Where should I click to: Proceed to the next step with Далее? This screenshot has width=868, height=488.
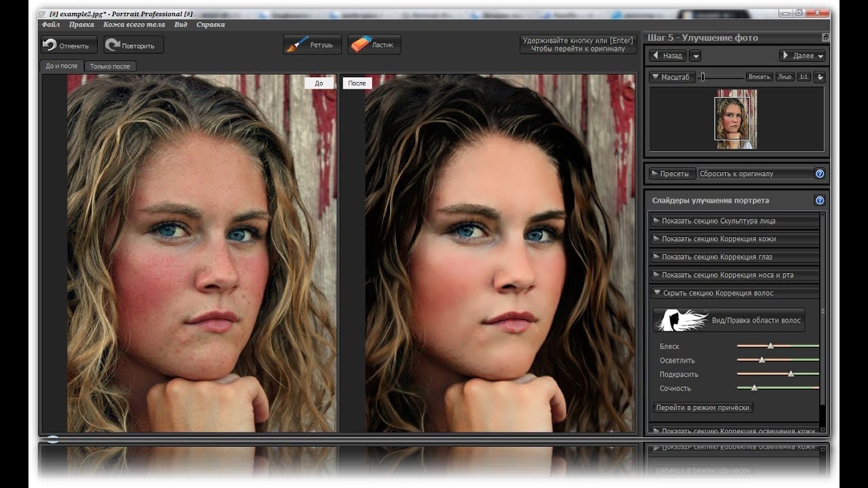(802, 56)
